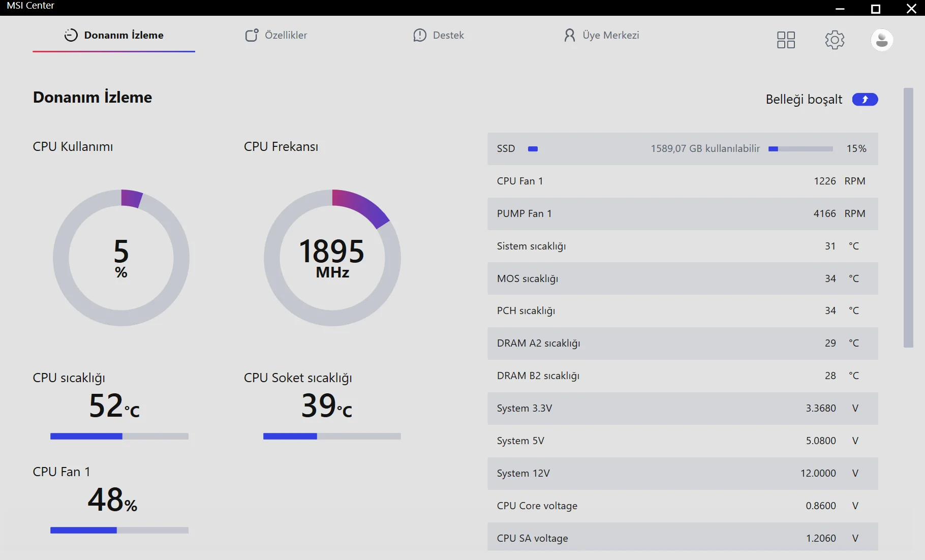Close the MSI Center window
The image size is (925, 560).
pyautogui.click(x=911, y=9)
